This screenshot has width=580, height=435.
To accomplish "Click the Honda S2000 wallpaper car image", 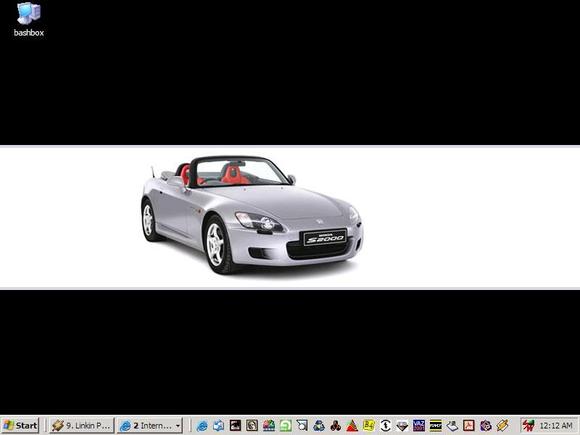I will click(x=252, y=215).
